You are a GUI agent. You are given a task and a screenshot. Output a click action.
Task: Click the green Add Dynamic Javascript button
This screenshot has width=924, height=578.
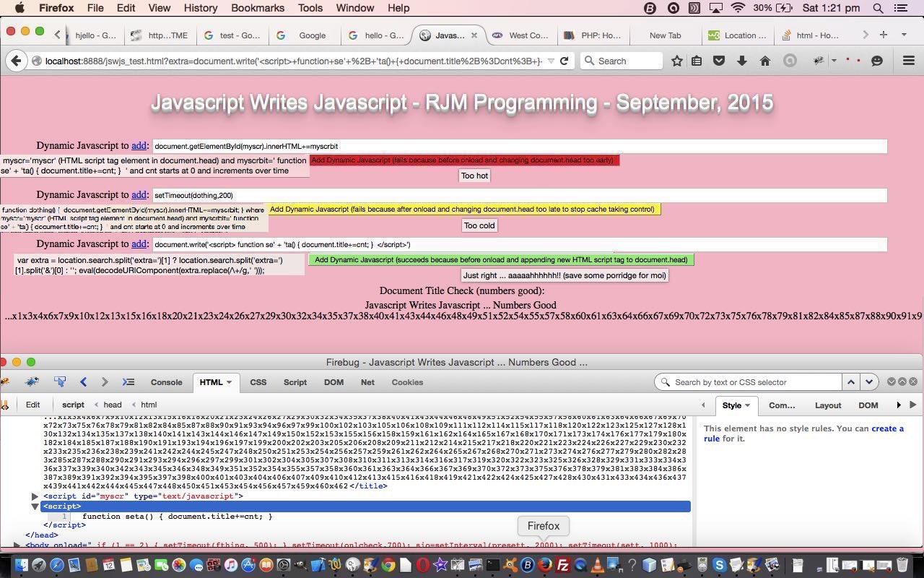(x=501, y=259)
